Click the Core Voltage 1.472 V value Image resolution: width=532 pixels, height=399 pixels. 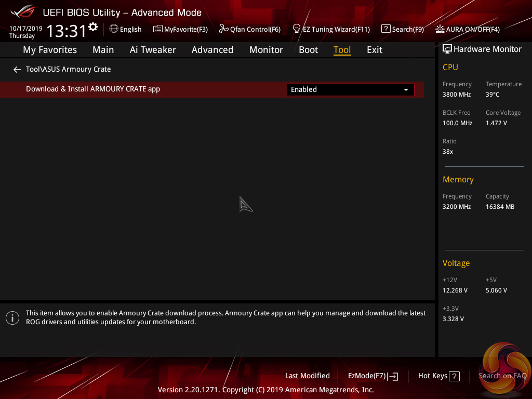(496, 123)
